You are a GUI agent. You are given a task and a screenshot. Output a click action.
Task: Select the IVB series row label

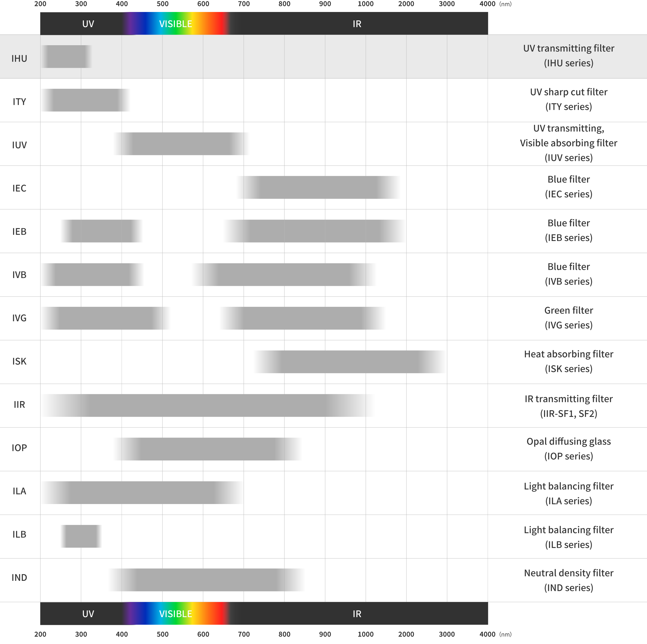coord(19,275)
